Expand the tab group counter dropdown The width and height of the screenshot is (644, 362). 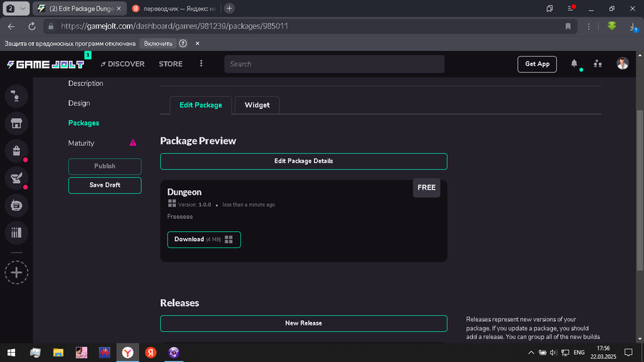tap(16, 8)
